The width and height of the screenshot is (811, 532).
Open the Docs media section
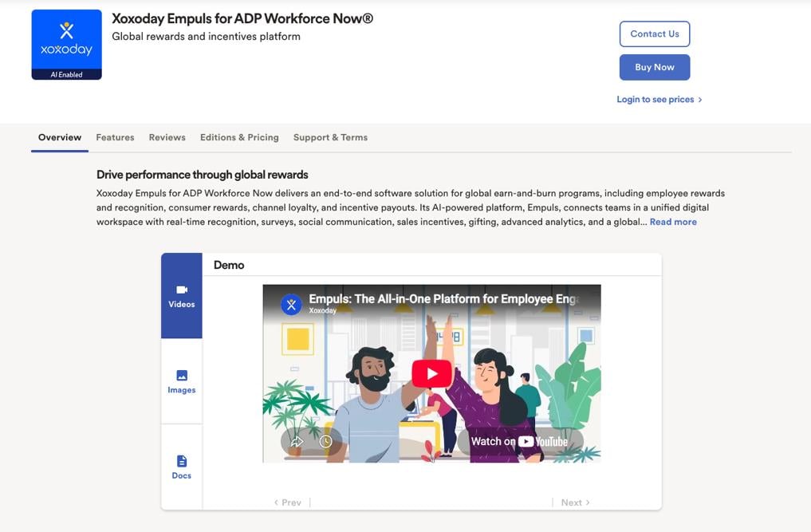(182, 467)
